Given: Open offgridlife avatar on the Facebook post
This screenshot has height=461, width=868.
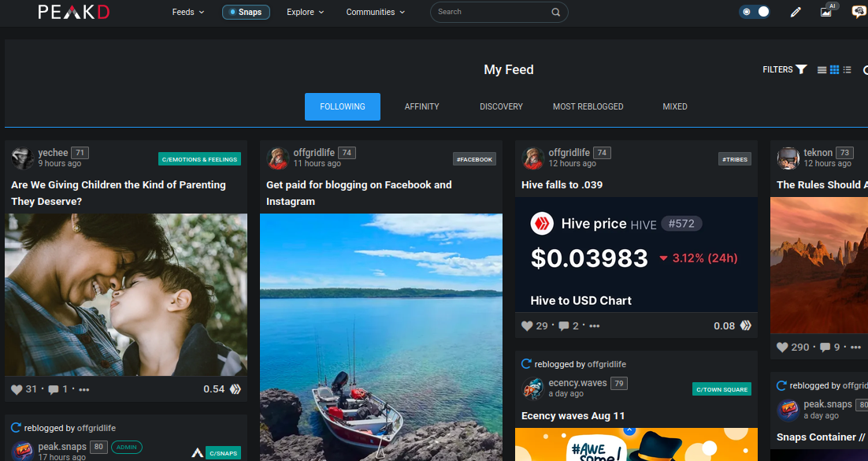Looking at the screenshot, I should tap(278, 158).
